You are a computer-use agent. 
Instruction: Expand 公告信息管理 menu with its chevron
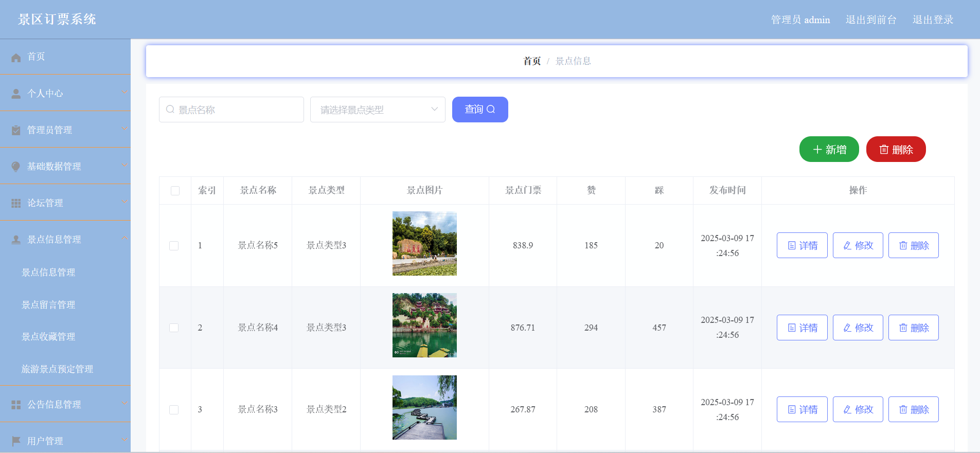click(124, 403)
